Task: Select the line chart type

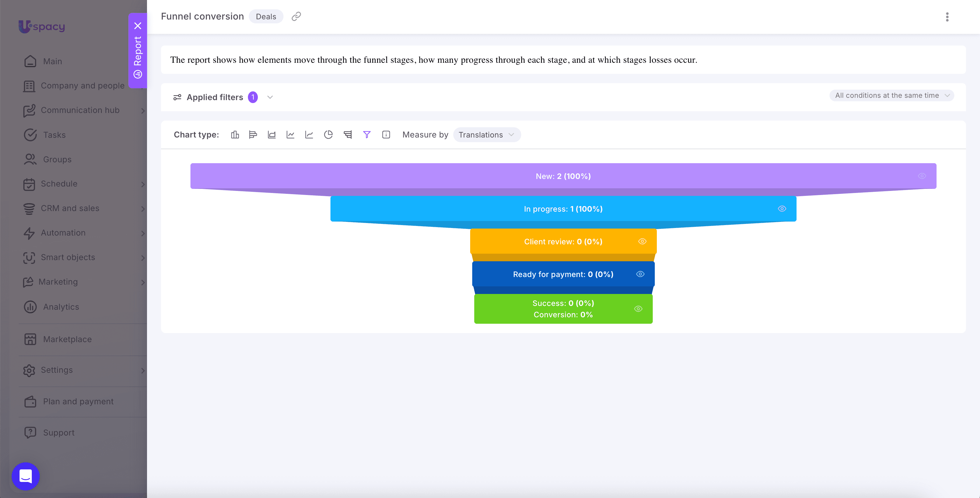Action: pyautogui.click(x=290, y=135)
